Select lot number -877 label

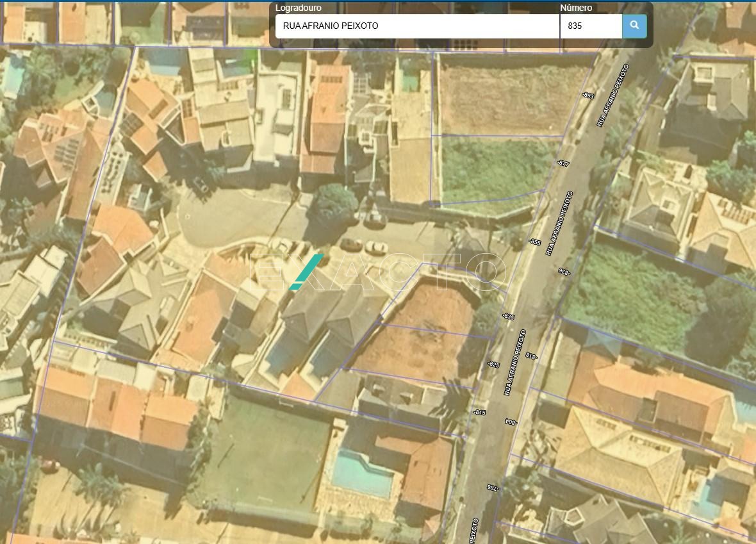tap(563, 163)
